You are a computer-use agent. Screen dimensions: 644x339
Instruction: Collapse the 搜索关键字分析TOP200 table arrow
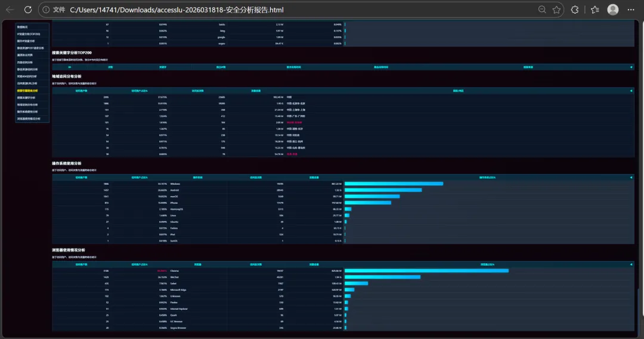pyautogui.click(x=631, y=67)
